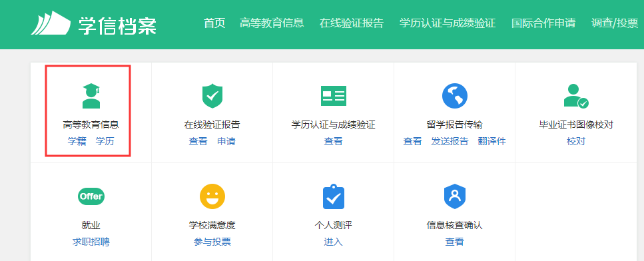Click the 校对 link
This screenshot has height=261, width=644.
click(x=576, y=142)
